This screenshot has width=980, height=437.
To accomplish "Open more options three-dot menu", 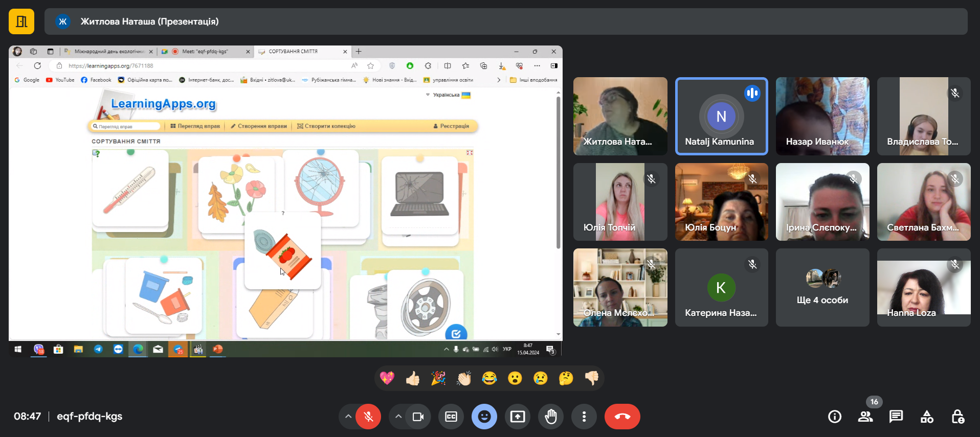I will [584, 417].
